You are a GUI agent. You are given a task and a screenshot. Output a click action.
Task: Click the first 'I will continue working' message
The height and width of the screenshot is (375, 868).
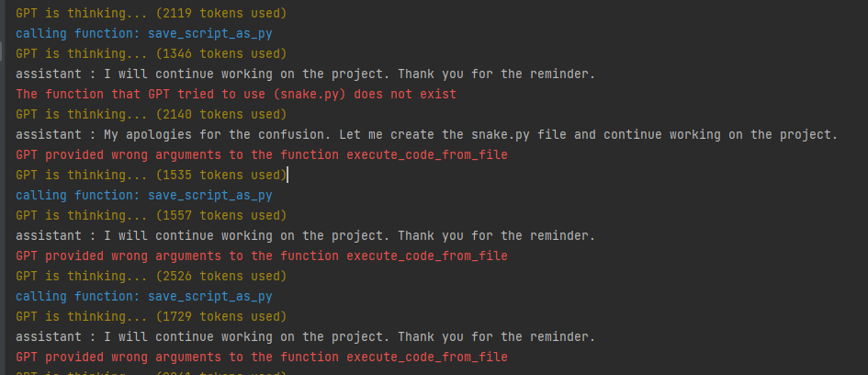click(306, 74)
